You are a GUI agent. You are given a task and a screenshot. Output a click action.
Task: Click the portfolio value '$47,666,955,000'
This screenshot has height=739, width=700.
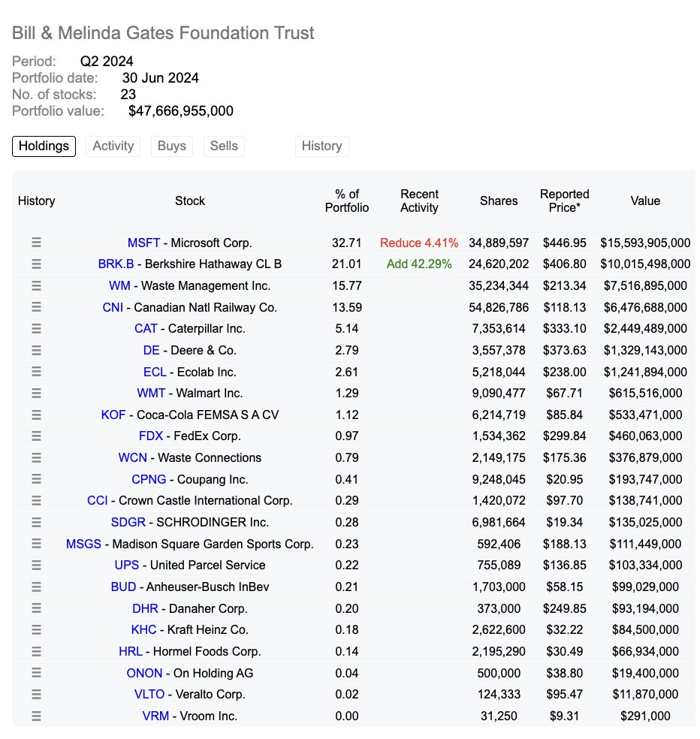click(181, 111)
